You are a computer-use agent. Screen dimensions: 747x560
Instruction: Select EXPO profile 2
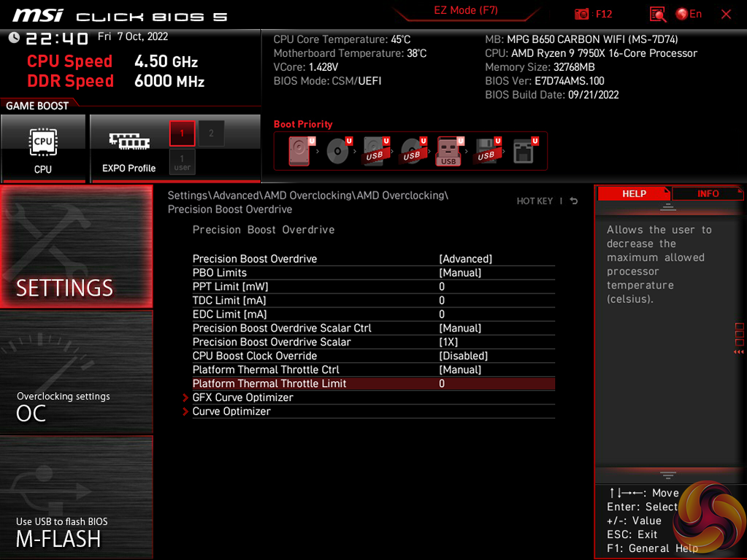click(211, 134)
